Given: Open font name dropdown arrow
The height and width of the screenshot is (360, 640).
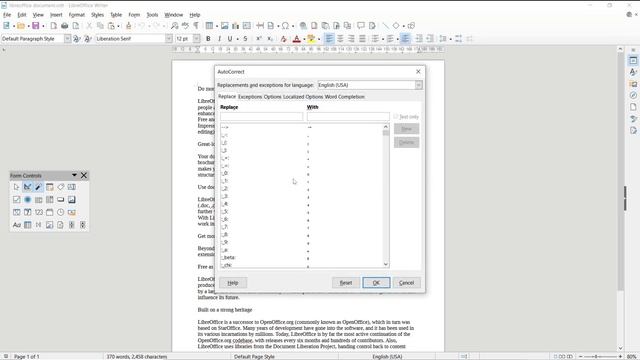Looking at the screenshot, I should (x=169, y=39).
